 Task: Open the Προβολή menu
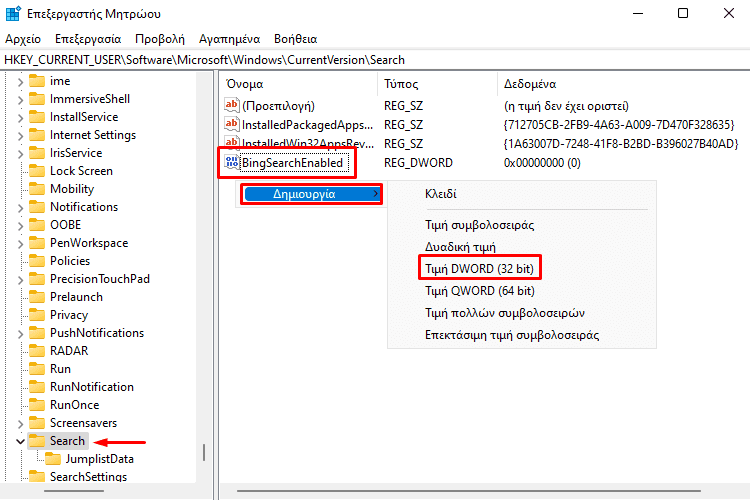point(160,39)
